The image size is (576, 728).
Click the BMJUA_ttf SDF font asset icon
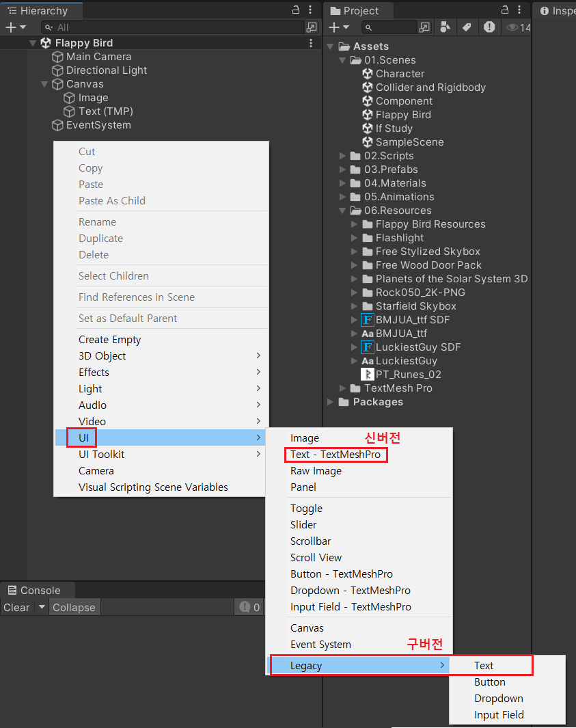(368, 320)
